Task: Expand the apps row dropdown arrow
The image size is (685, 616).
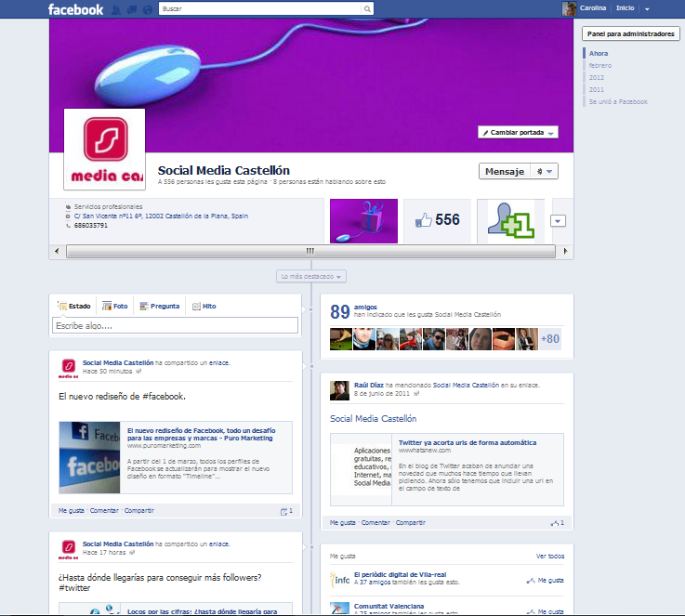Action: click(558, 221)
